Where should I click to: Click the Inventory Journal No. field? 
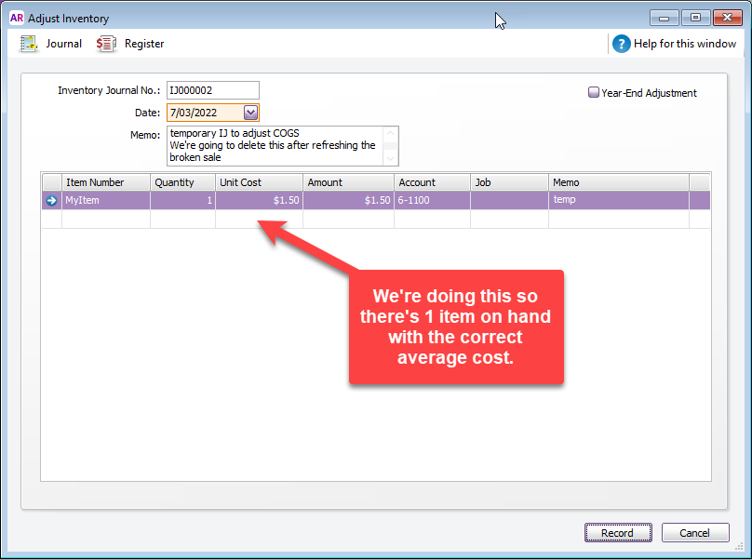point(213,90)
